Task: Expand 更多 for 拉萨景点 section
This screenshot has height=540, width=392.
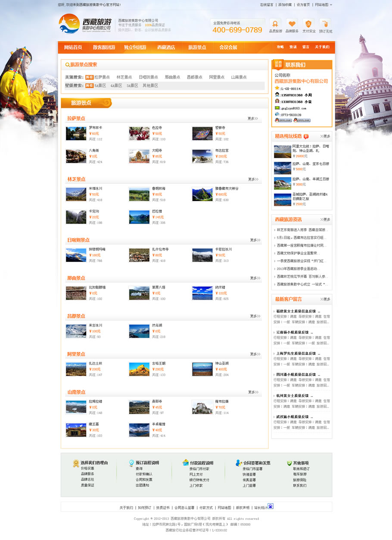Action: [x=252, y=119]
